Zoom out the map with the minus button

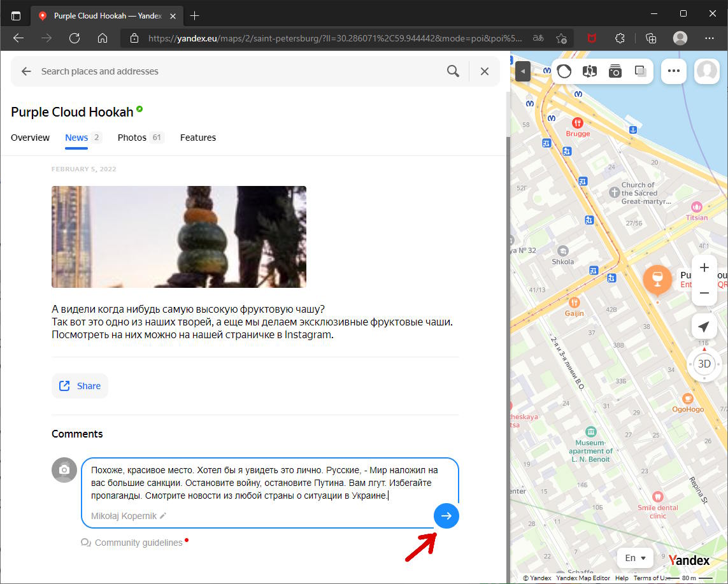(704, 293)
